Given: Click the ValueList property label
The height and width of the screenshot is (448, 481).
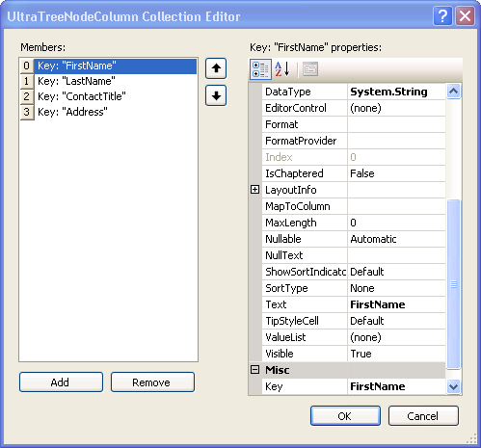Looking at the screenshot, I should (x=285, y=337).
